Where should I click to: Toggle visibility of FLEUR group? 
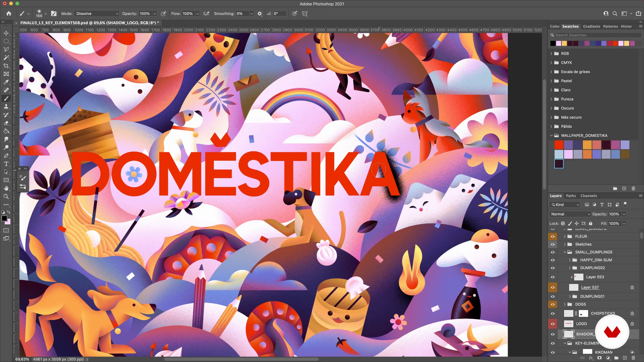pyautogui.click(x=552, y=236)
